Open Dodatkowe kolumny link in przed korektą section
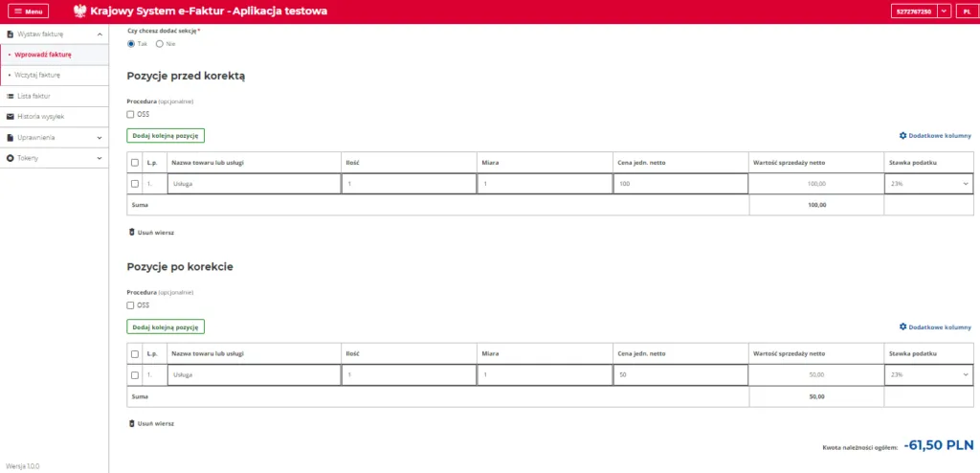980x473 pixels. 936,136
